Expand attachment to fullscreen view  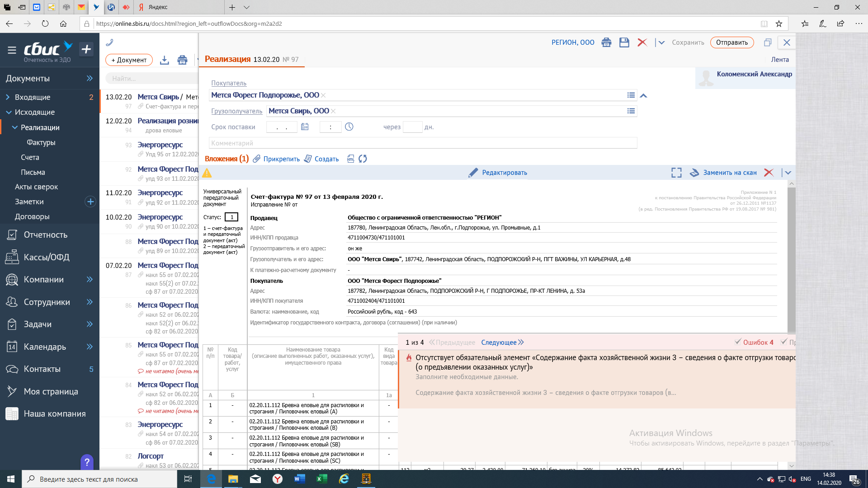pyautogui.click(x=676, y=173)
